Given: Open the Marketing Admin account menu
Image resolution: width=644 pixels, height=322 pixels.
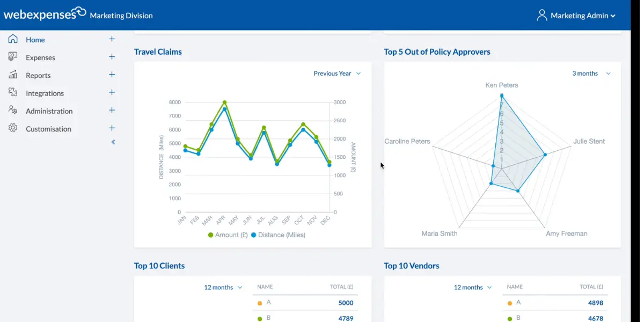Looking at the screenshot, I should click(583, 16).
